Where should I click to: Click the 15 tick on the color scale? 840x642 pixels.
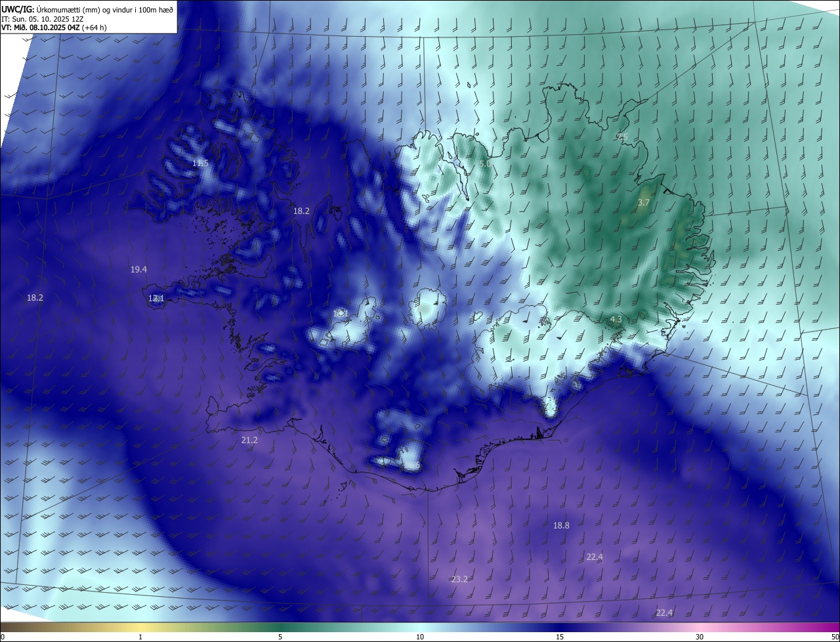[x=560, y=637]
